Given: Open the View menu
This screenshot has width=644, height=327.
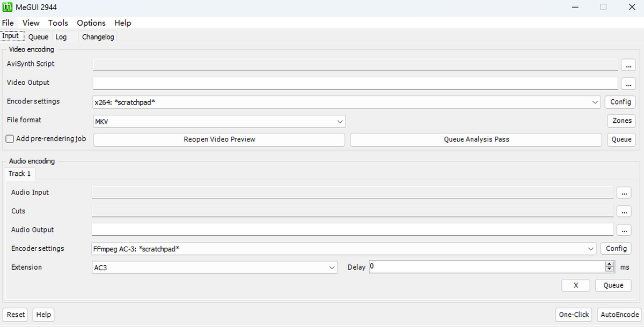Looking at the screenshot, I should [31, 23].
